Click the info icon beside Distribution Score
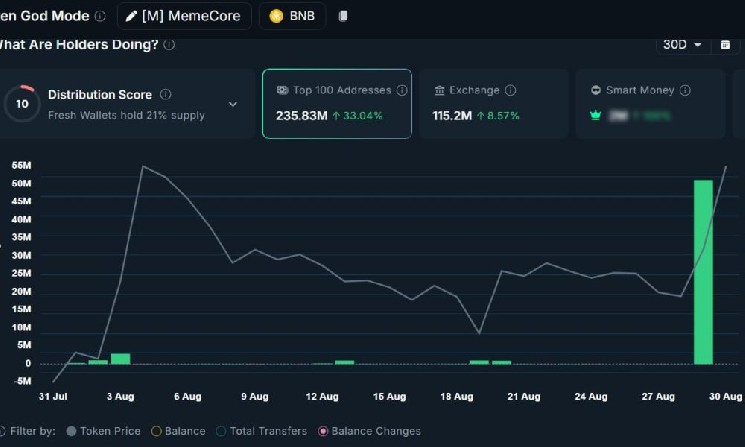This screenshot has width=745, height=447. pos(166,95)
